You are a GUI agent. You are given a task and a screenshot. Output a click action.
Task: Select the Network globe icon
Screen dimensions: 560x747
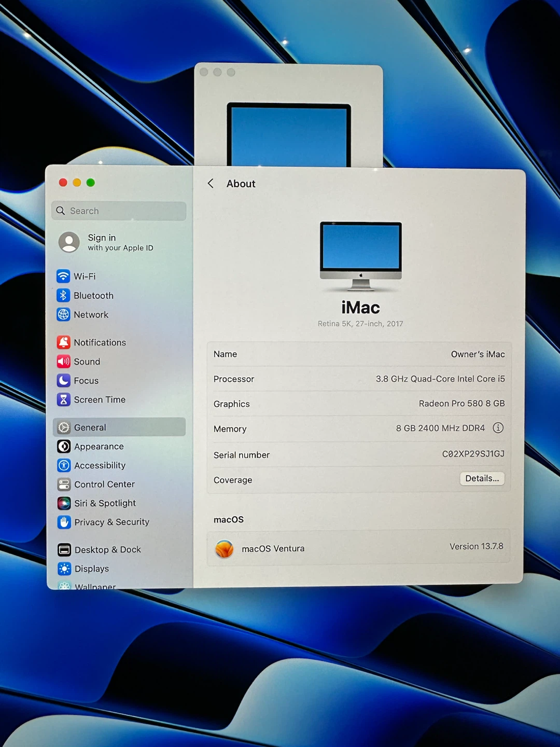click(x=63, y=314)
